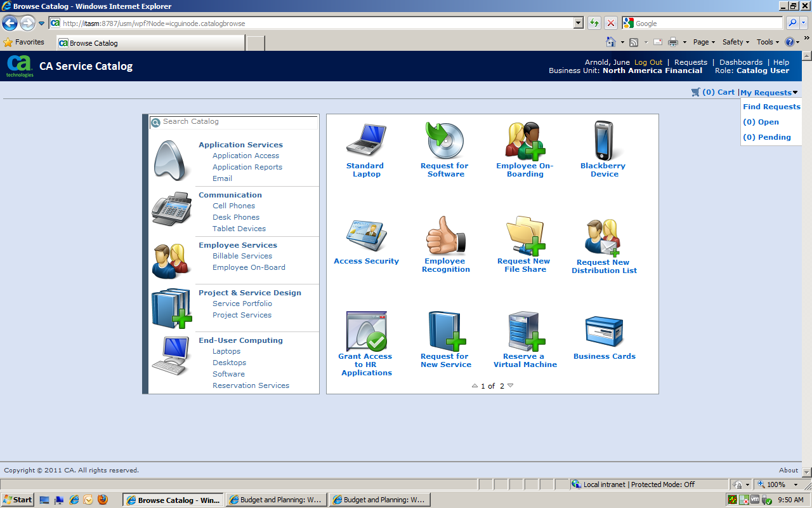Open the Cell Phones subcategory link

(233, 206)
